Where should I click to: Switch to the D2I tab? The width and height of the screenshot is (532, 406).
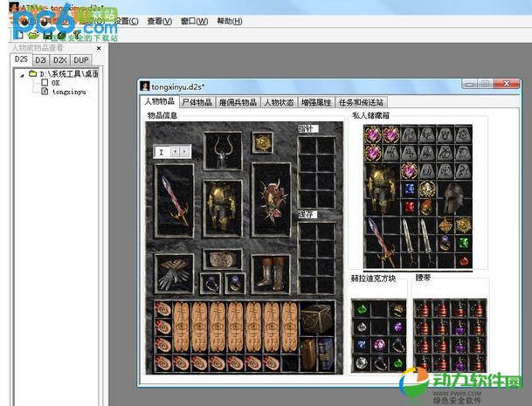pyautogui.click(x=41, y=60)
